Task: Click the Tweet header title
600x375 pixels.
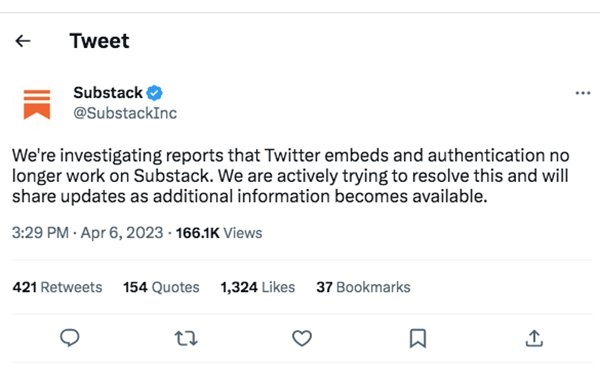Action: 99,41
